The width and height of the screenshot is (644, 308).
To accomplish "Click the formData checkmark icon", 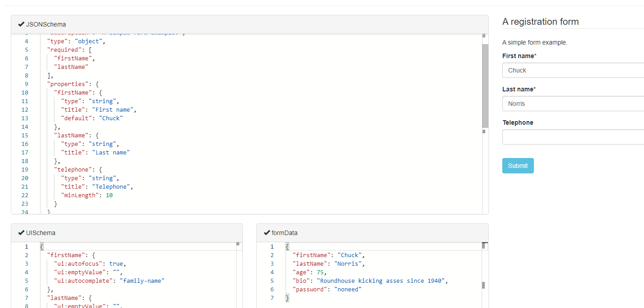I will pos(267,233).
